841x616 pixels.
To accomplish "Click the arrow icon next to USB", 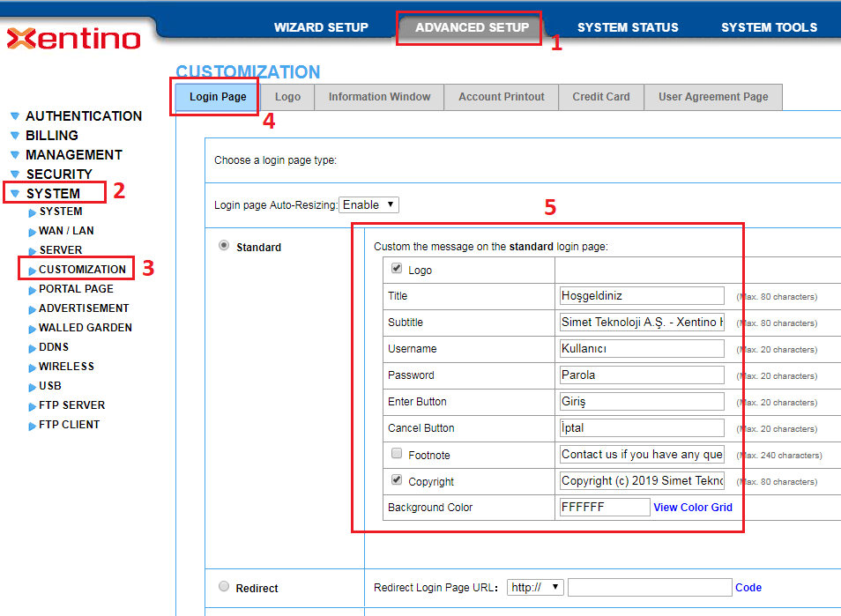I will [33, 387].
